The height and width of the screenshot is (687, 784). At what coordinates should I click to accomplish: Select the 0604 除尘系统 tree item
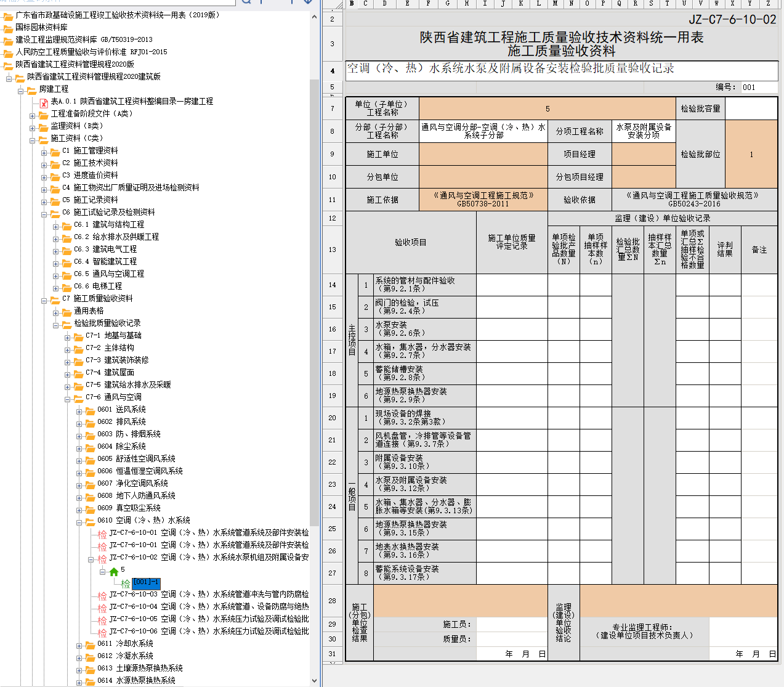tap(121, 446)
